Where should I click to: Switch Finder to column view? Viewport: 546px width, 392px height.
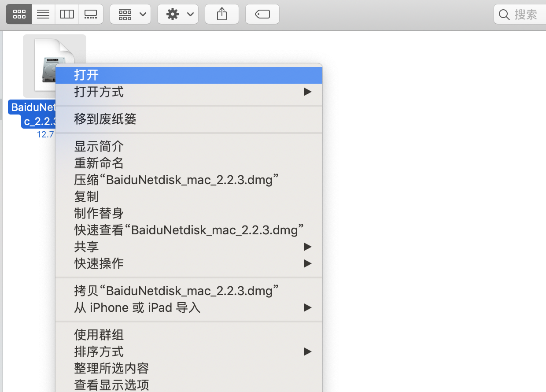(x=67, y=14)
